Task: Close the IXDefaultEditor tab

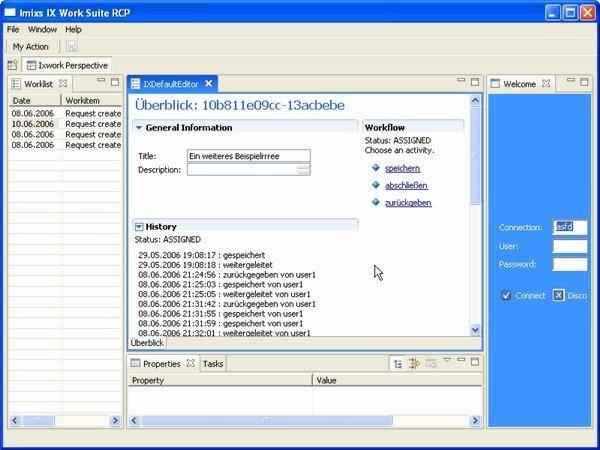Action: coord(209,83)
